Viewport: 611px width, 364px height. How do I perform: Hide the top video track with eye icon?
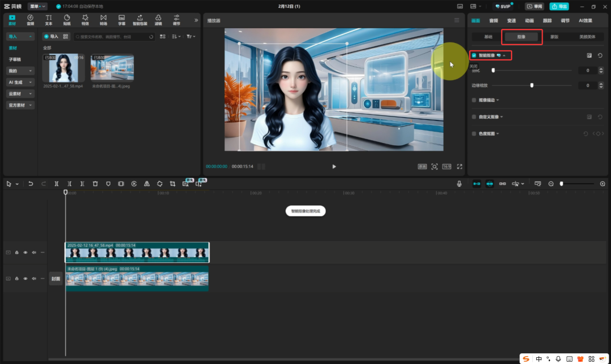point(25,253)
